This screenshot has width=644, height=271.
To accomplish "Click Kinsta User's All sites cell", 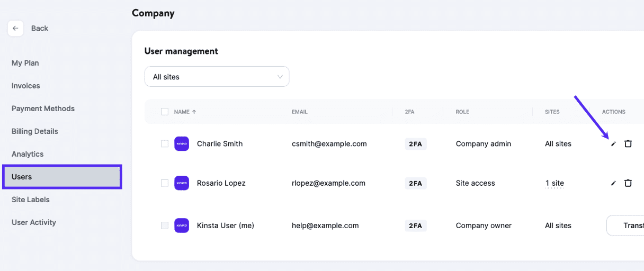I will pyautogui.click(x=558, y=225).
